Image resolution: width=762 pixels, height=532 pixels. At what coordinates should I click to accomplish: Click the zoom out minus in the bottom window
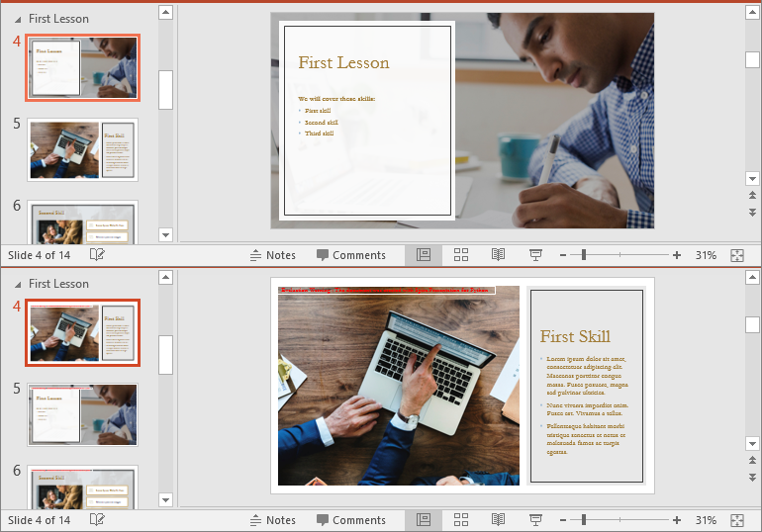(563, 520)
